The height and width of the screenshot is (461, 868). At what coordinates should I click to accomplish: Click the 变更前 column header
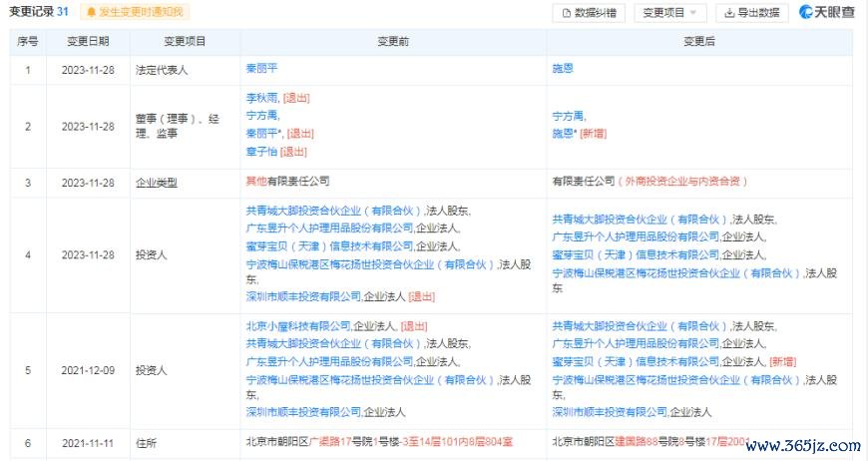point(393,42)
